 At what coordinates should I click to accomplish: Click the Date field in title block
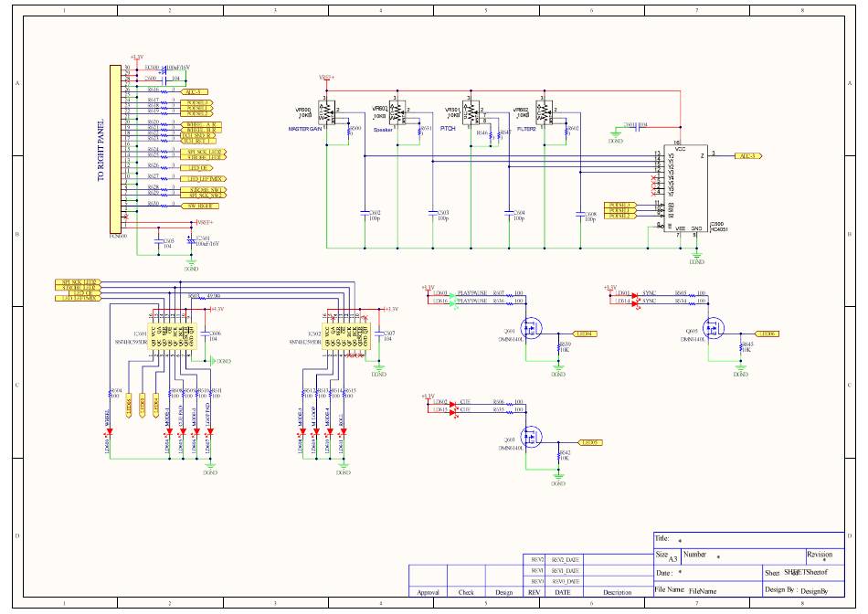point(708,573)
